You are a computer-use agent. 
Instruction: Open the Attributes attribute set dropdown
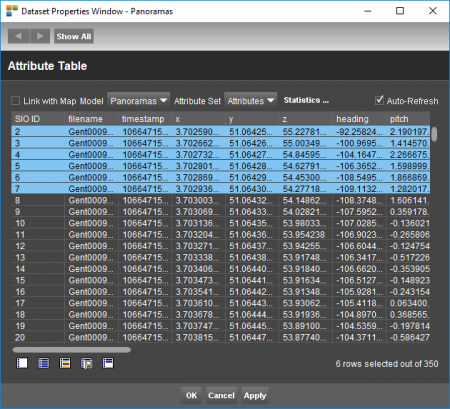pyautogui.click(x=251, y=101)
